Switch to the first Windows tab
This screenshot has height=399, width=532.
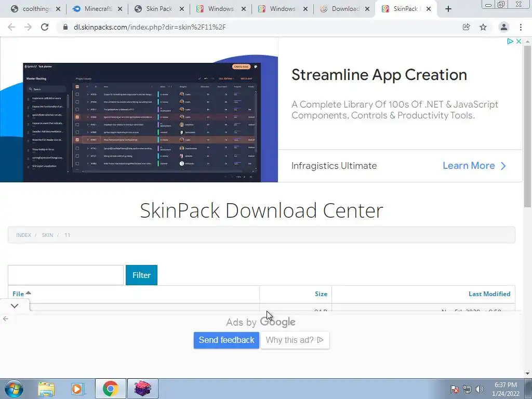tap(221, 9)
